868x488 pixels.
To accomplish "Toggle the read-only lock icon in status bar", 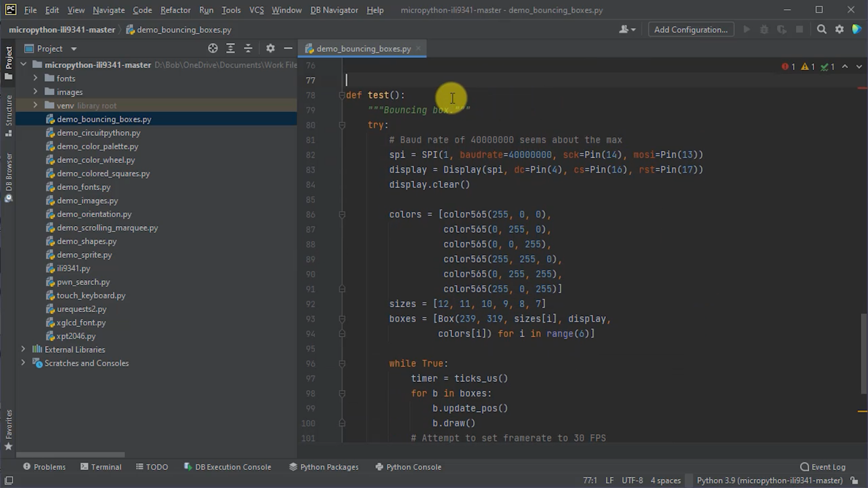I will click(854, 481).
